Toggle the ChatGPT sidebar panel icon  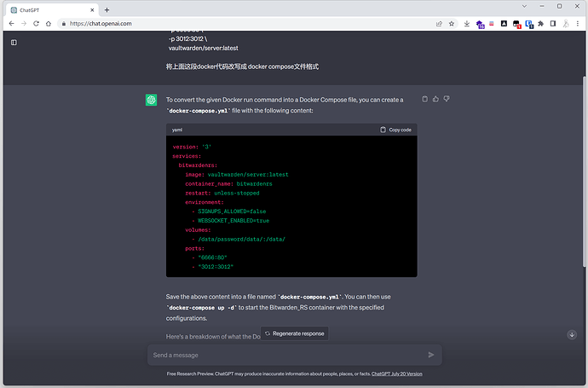tap(14, 43)
